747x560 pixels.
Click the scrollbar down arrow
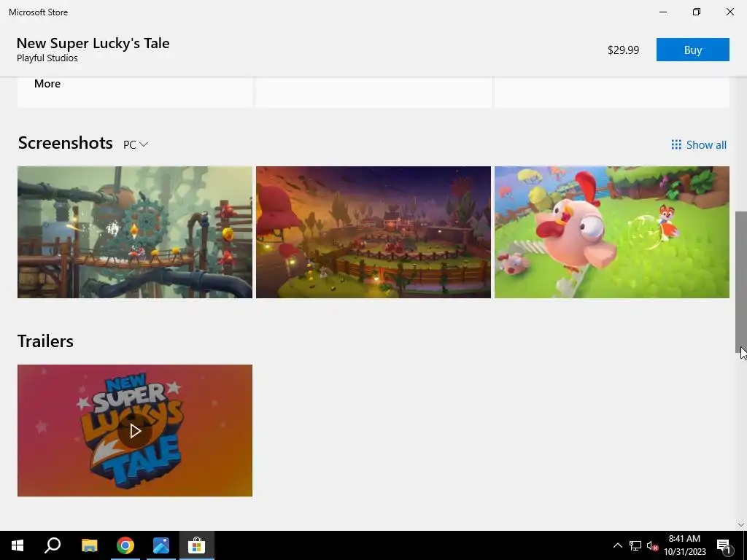click(x=741, y=525)
